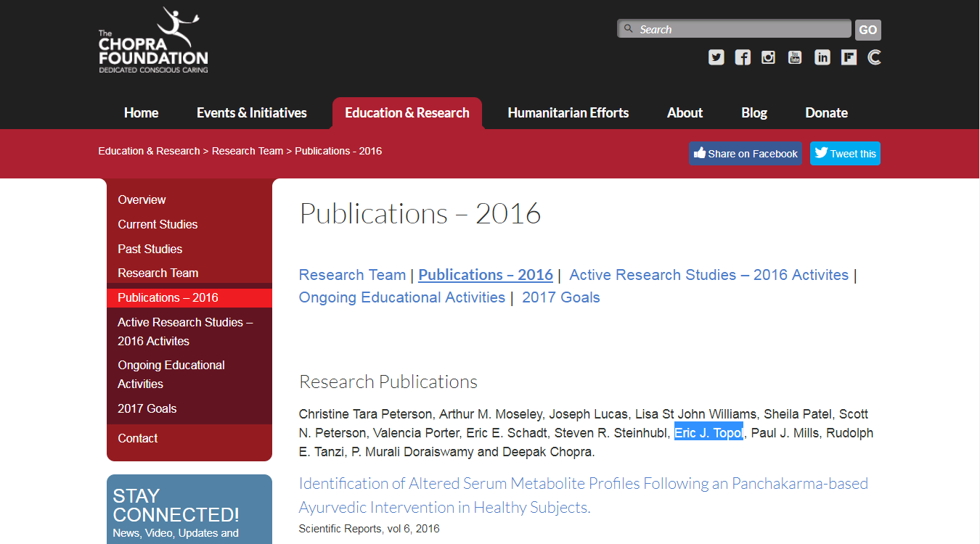Open the YouTube channel icon
Image resolution: width=980 pixels, height=544 pixels.
pos(795,57)
